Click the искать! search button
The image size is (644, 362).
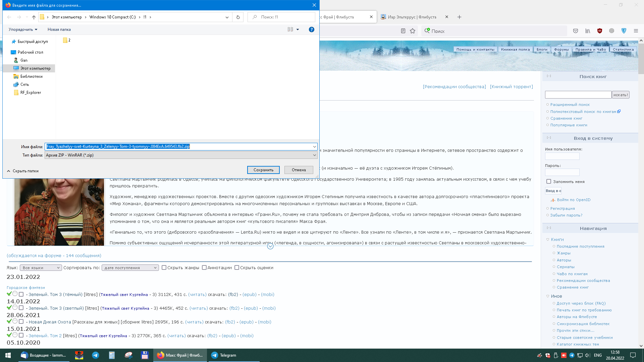click(x=621, y=95)
